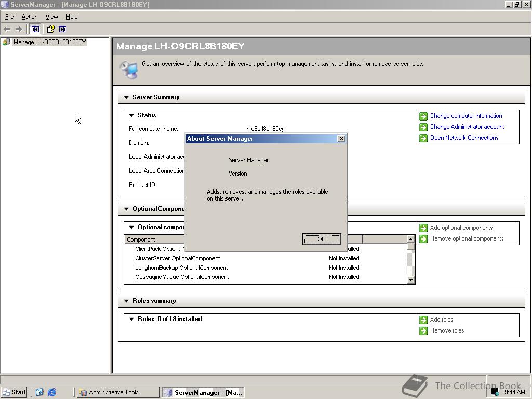Click the green arrow beside Change Administrator account
The height and width of the screenshot is (399, 532).
click(423, 127)
